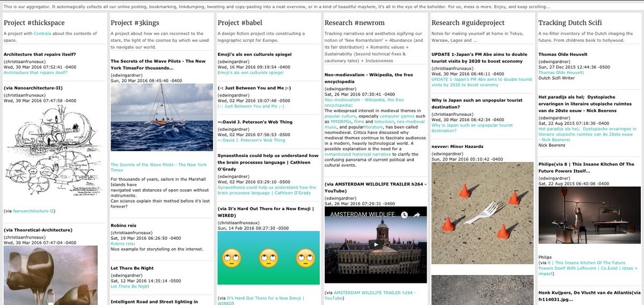Open the Centrala link in Project #thickspace

(x=43, y=33)
